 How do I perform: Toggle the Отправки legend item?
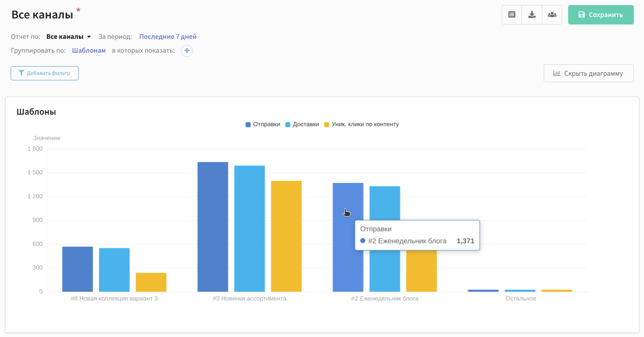click(x=262, y=124)
